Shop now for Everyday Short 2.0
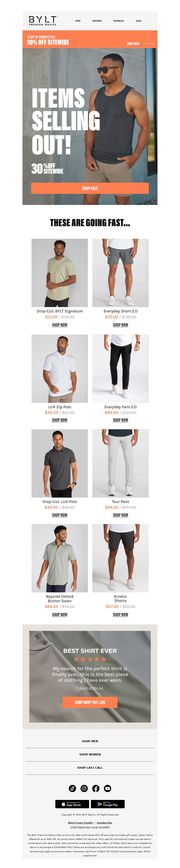The height and width of the screenshot is (868, 180). click(121, 325)
